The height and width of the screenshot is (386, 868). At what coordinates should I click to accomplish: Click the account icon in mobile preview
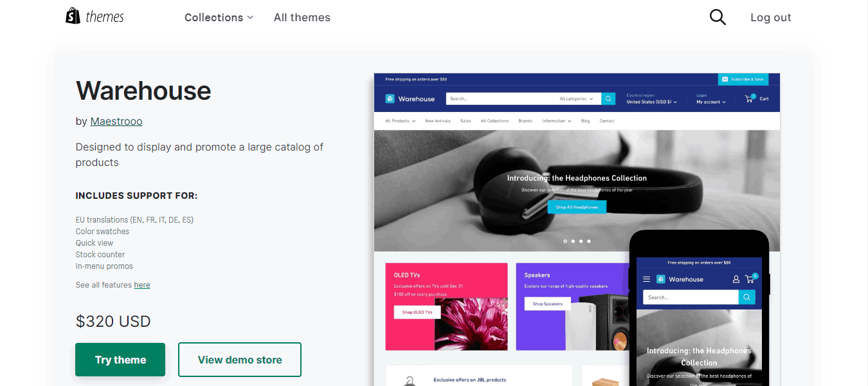click(736, 279)
